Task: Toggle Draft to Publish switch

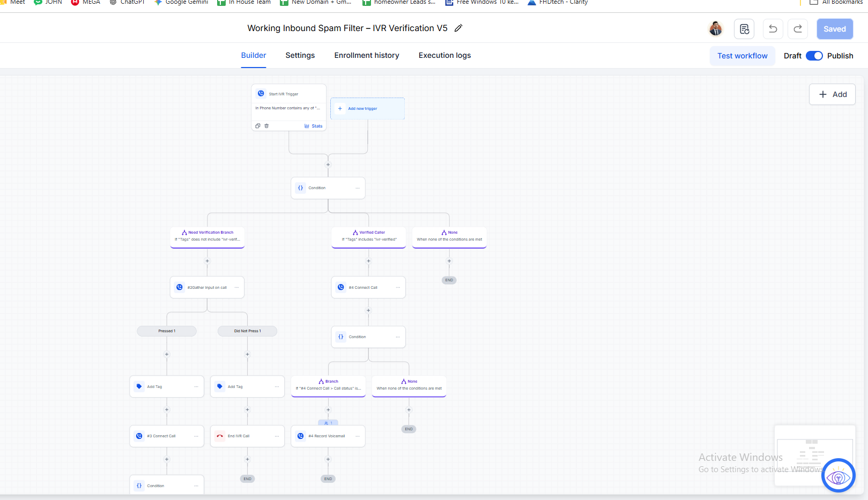Action: pos(814,56)
